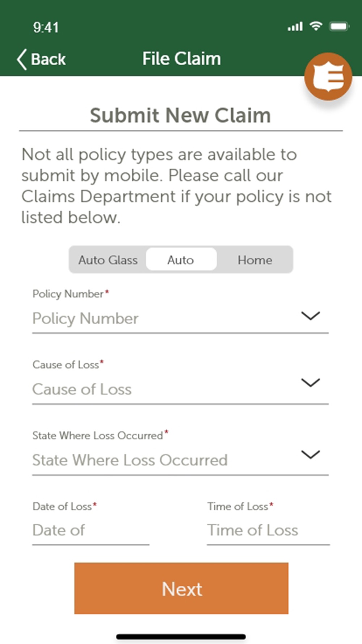Image resolution: width=362 pixels, height=644 pixels.
Task: Tap the home indicator bar
Action: [181, 636]
